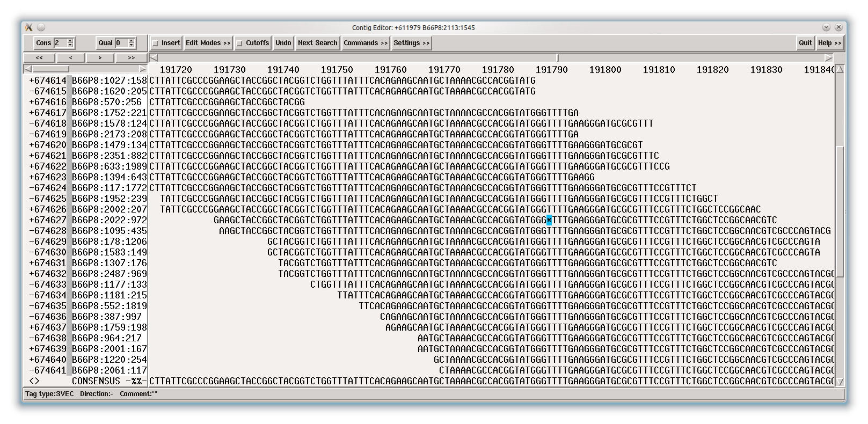Open the Help menu
Image resolution: width=868 pixels, height=424 pixels.
[x=829, y=43]
